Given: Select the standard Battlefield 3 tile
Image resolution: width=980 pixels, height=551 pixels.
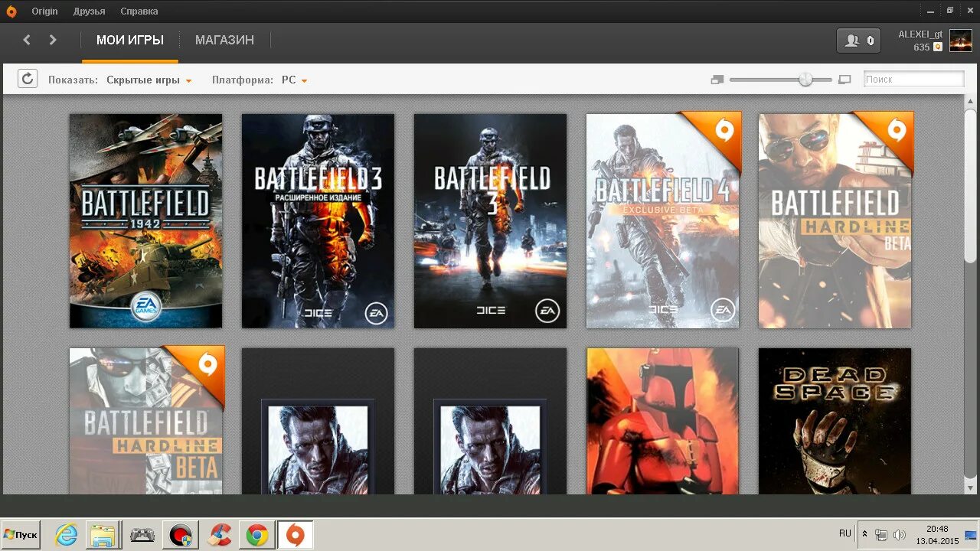Looking at the screenshot, I should [x=490, y=221].
